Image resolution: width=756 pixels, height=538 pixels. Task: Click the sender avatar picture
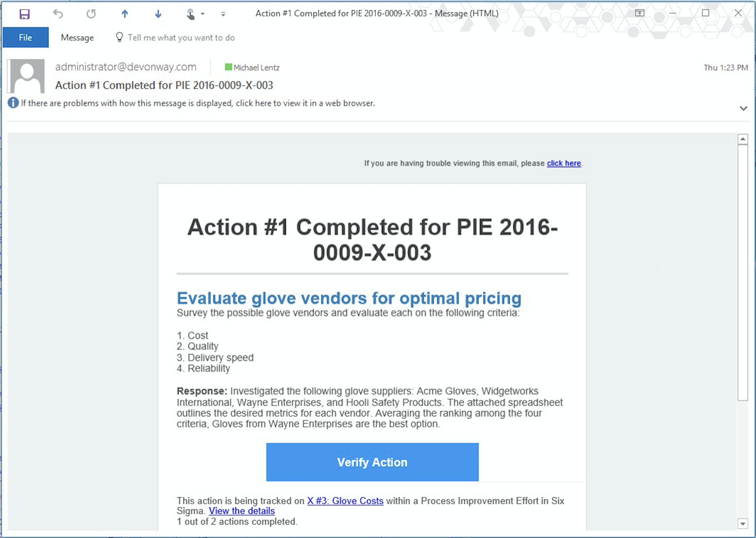click(27, 76)
